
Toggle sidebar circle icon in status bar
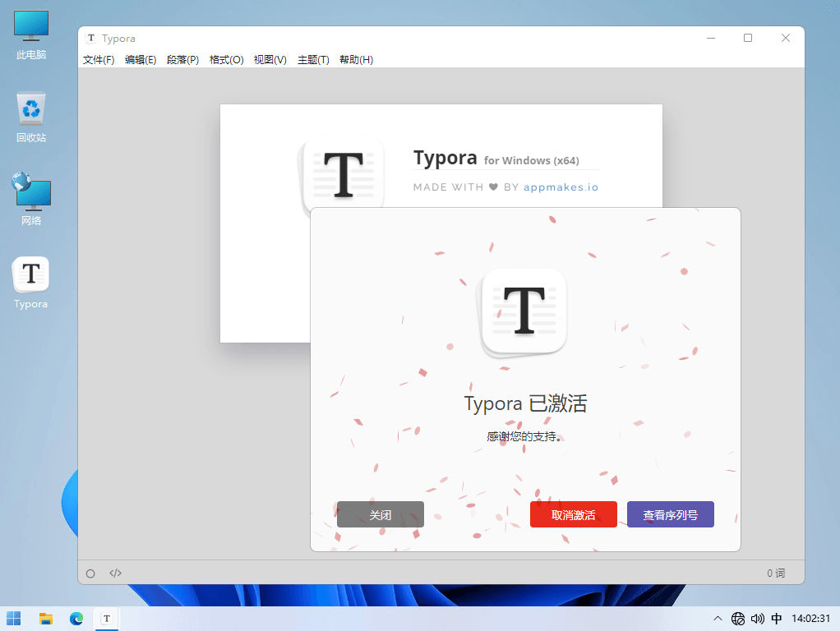click(90, 573)
